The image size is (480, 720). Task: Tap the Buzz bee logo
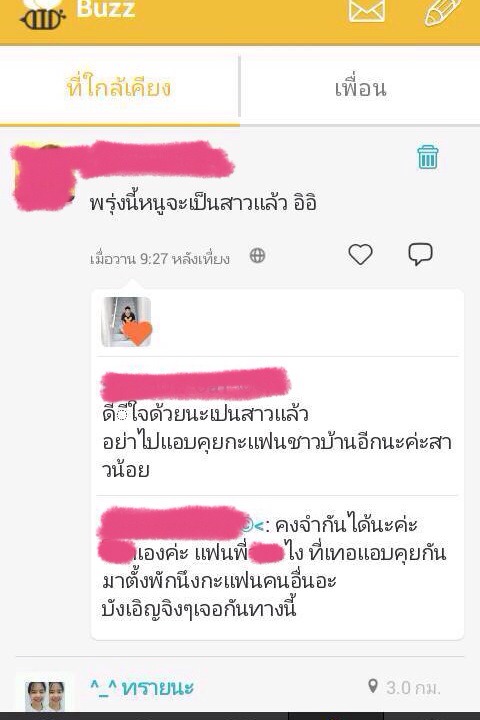pyautogui.click(x=42, y=15)
